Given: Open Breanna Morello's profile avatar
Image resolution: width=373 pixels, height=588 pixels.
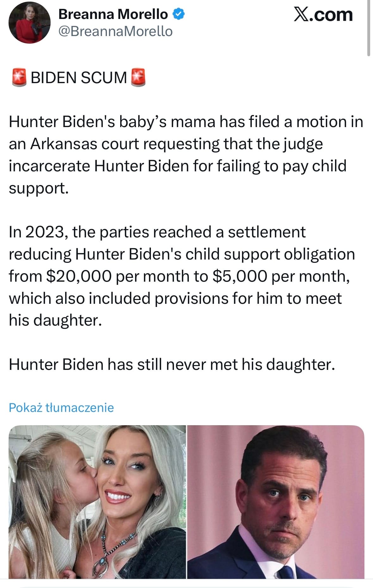Looking at the screenshot, I should click(x=29, y=22).
